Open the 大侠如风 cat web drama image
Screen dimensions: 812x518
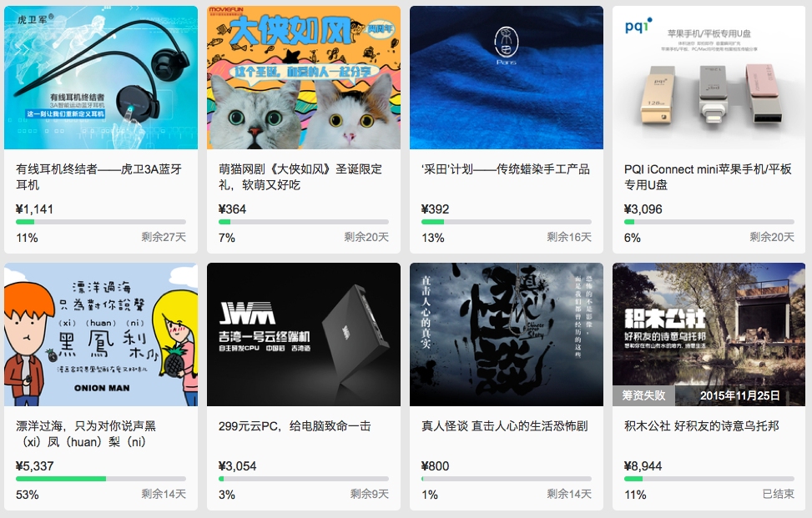[304, 78]
